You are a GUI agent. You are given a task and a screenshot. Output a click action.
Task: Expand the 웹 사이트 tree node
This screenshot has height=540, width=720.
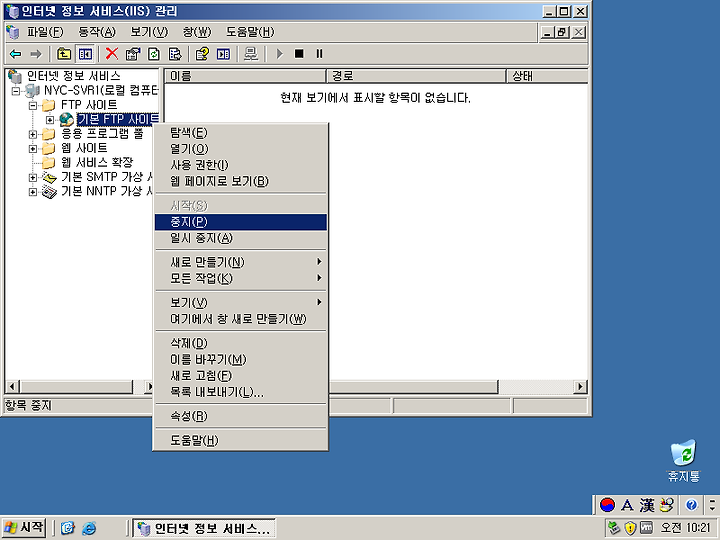pyautogui.click(x=33, y=149)
